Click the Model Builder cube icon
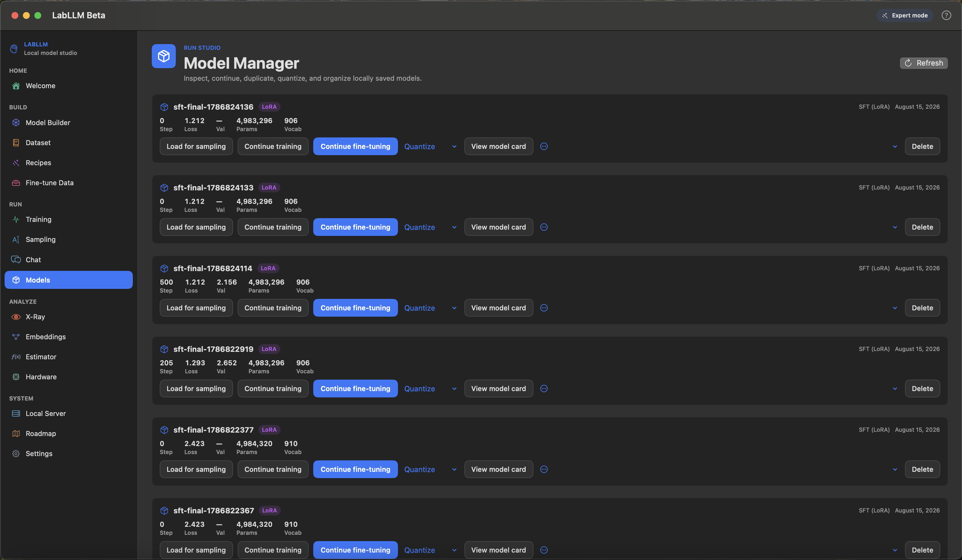Image resolution: width=962 pixels, height=560 pixels. pyautogui.click(x=16, y=123)
